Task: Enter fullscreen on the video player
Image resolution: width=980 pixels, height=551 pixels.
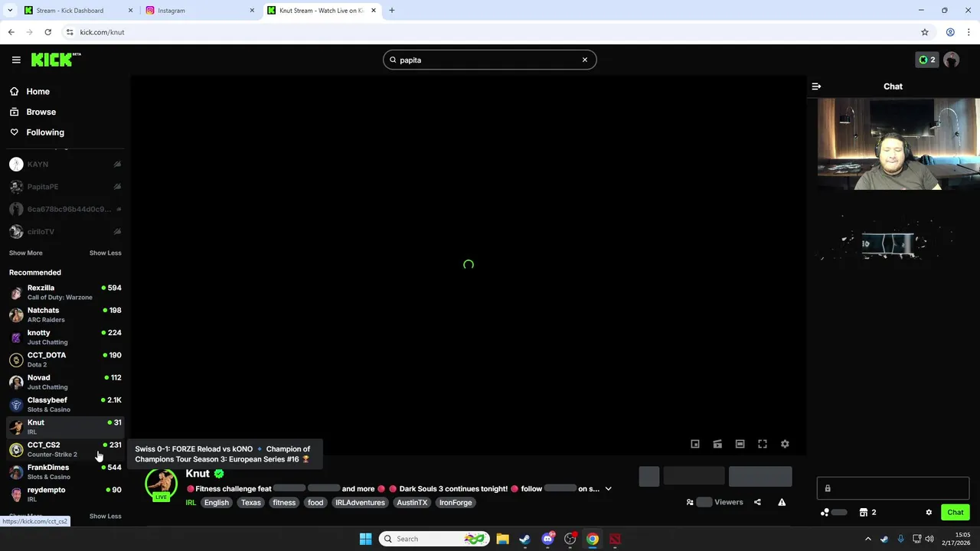Action: click(763, 444)
